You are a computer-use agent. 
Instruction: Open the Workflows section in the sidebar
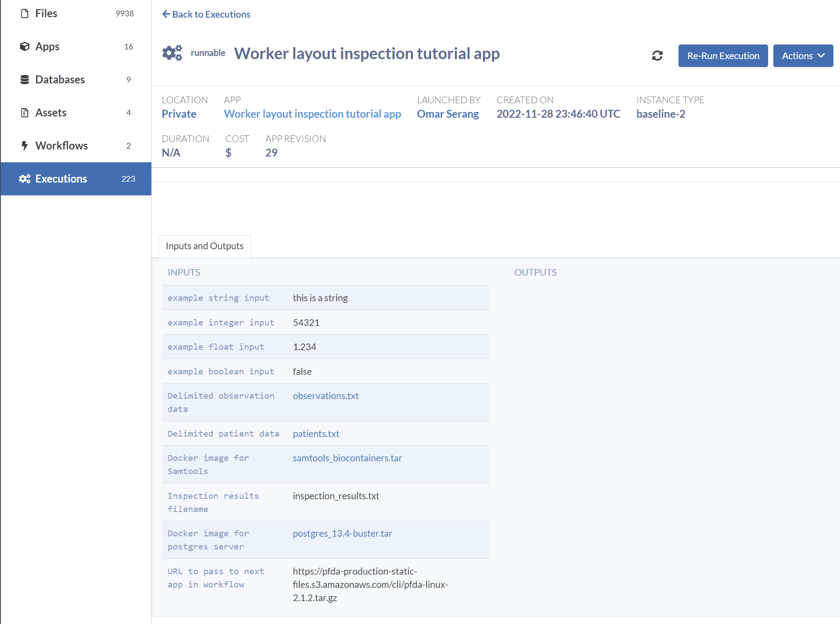point(62,146)
